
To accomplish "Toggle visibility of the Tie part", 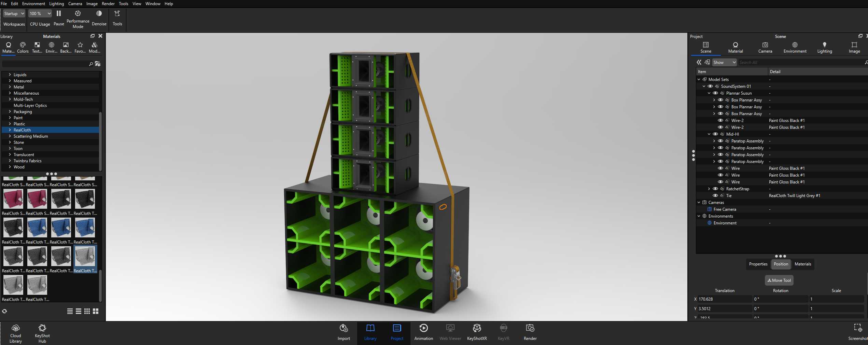I will point(715,196).
